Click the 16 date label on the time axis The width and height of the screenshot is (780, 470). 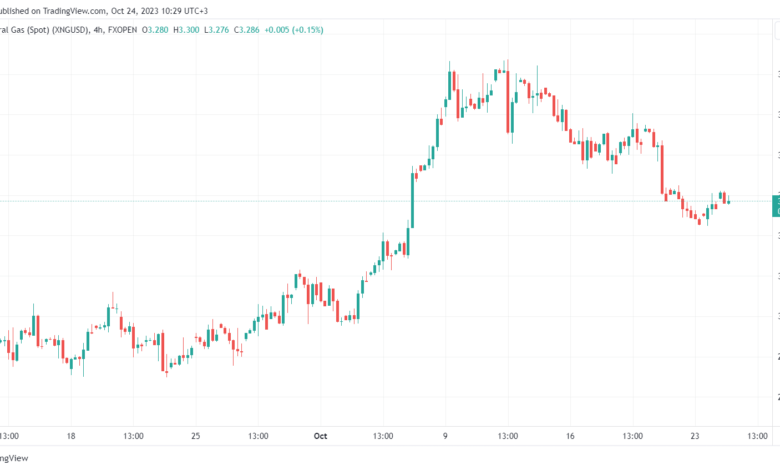coord(570,436)
